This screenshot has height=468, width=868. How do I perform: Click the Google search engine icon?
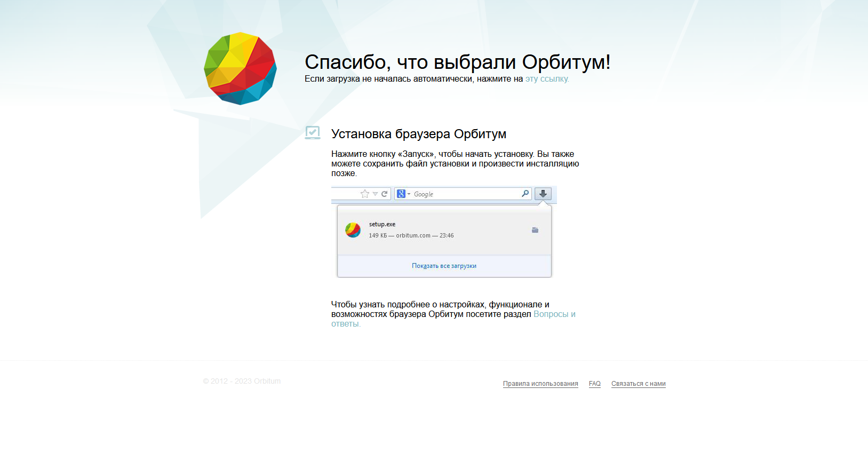click(x=401, y=194)
